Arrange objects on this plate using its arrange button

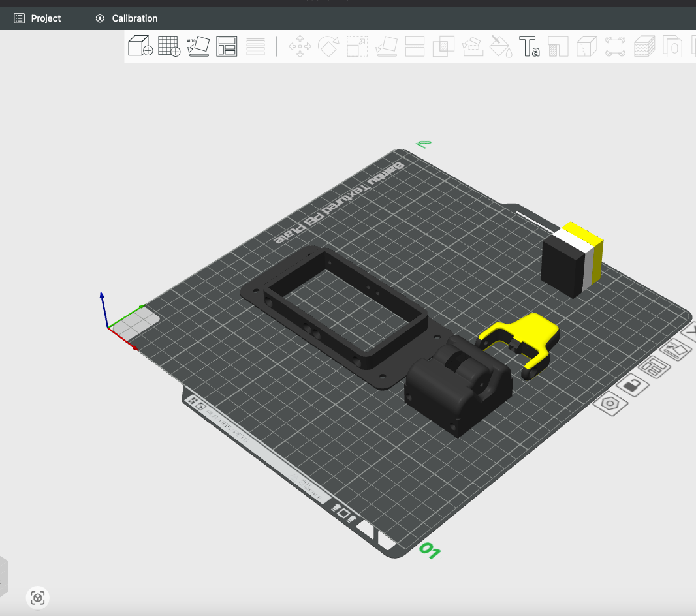point(654,367)
